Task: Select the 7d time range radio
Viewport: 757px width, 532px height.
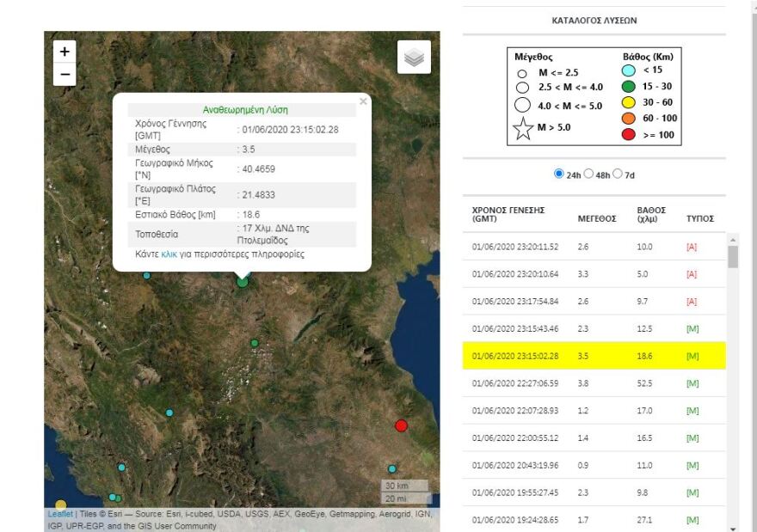Action: (x=619, y=174)
